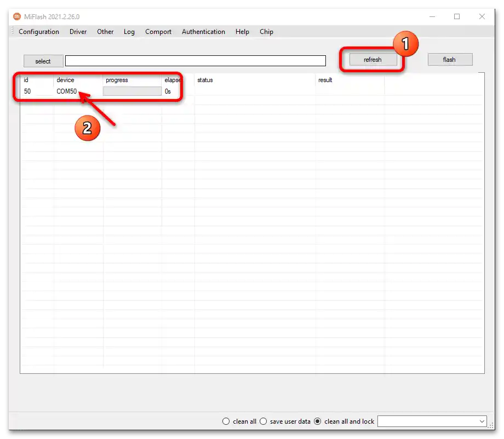Click the status column header
The image size is (504, 439).
tap(205, 80)
